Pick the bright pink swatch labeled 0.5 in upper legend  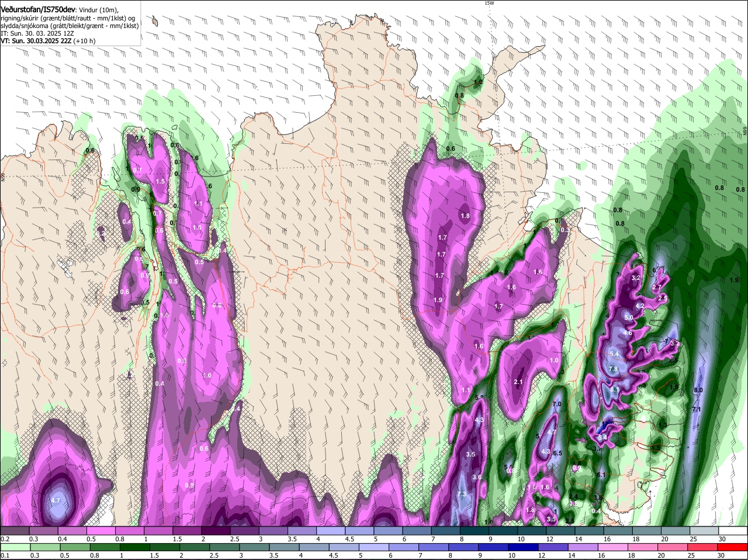(101, 531)
